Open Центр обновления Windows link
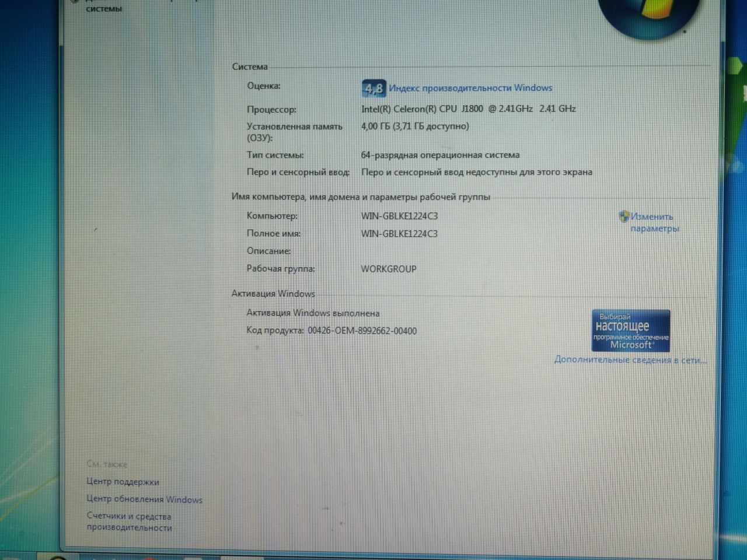747x560 pixels. pos(144,499)
